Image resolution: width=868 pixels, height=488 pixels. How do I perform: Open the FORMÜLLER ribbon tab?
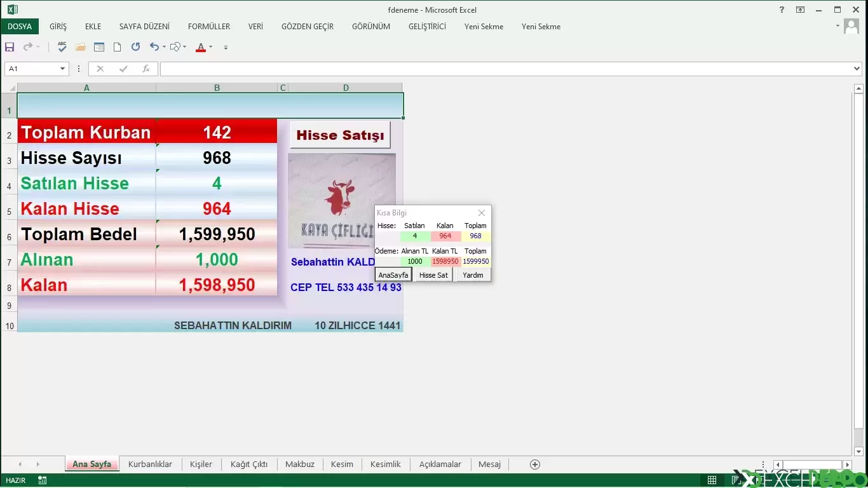coord(209,27)
